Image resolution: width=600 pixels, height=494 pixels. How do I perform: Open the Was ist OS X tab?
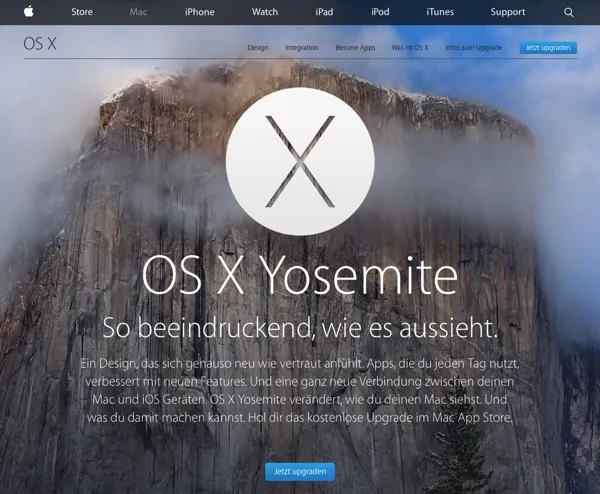pyautogui.click(x=410, y=47)
